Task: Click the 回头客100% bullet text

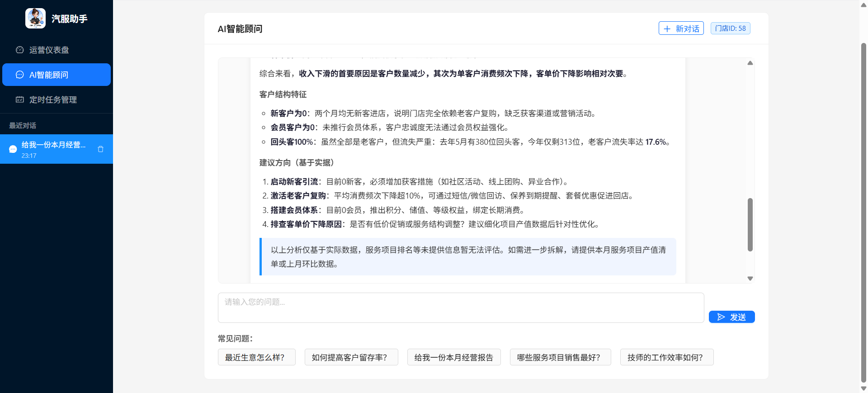Action: click(292, 142)
